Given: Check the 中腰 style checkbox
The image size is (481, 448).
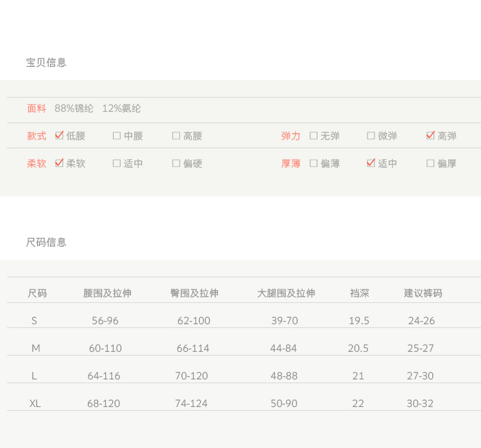Looking at the screenshot, I should pyautogui.click(x=117, y=136).
